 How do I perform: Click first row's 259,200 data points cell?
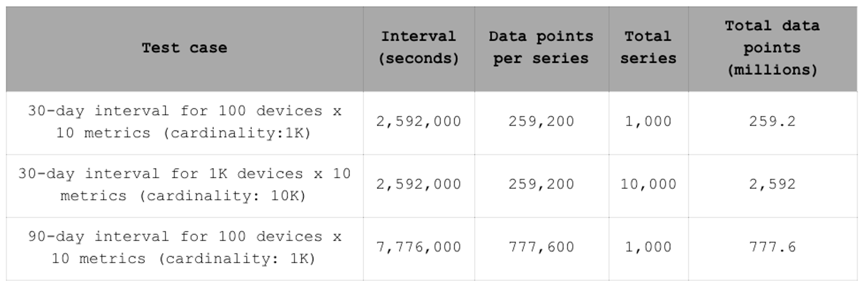pos(541,123)
